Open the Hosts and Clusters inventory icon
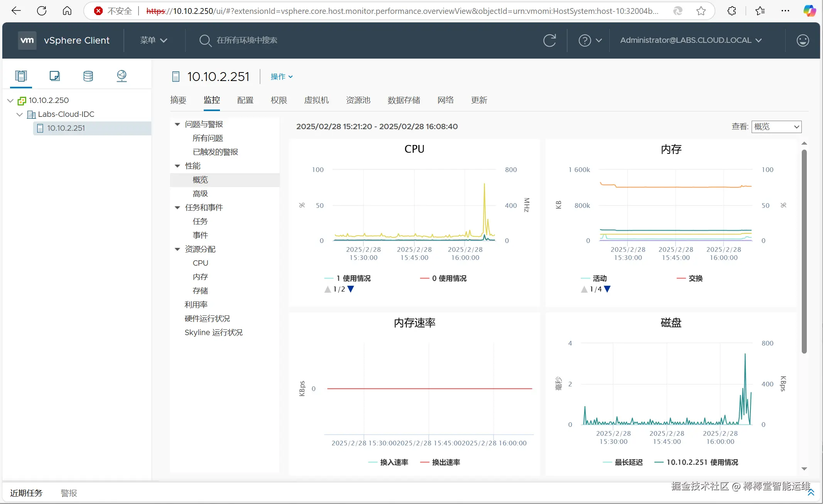Screen dimensions: 823x504 (x=21, y=76)
